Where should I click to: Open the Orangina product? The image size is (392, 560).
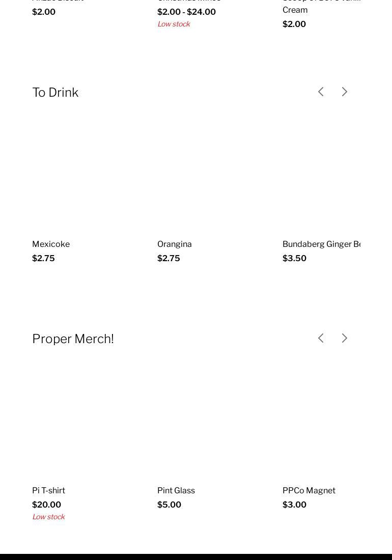(175, 244)
